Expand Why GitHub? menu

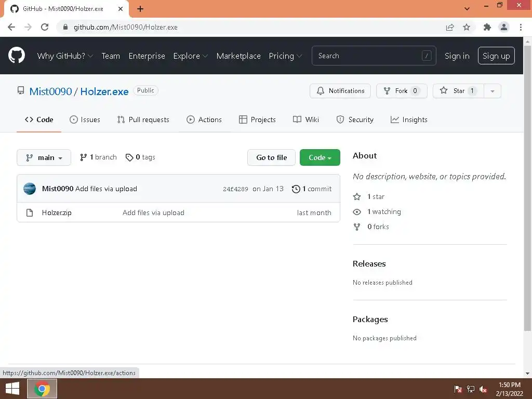tap(65, 56)
